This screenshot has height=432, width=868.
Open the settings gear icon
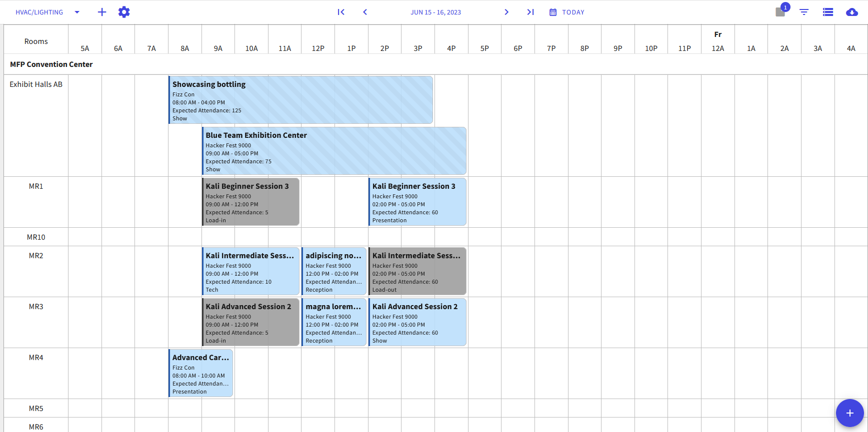(x=124, y=12)
